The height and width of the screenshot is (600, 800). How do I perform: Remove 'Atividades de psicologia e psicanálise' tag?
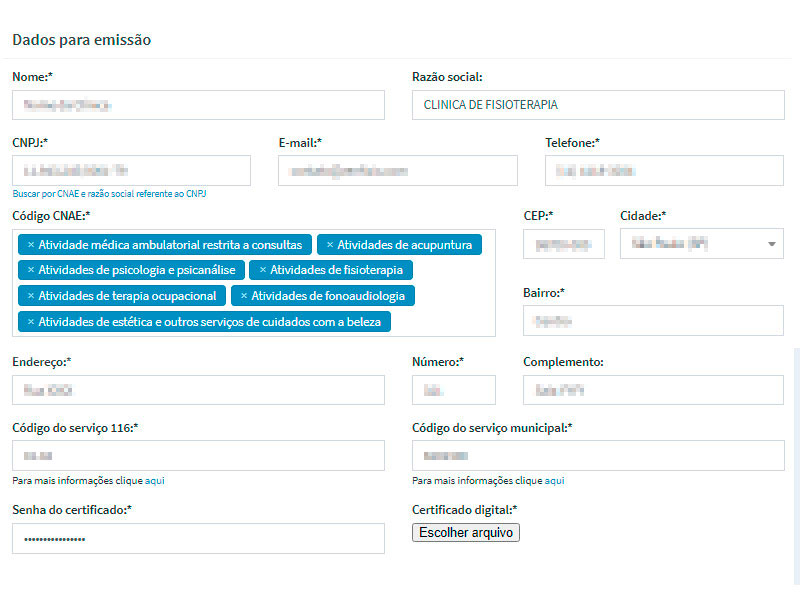point(30,270)
